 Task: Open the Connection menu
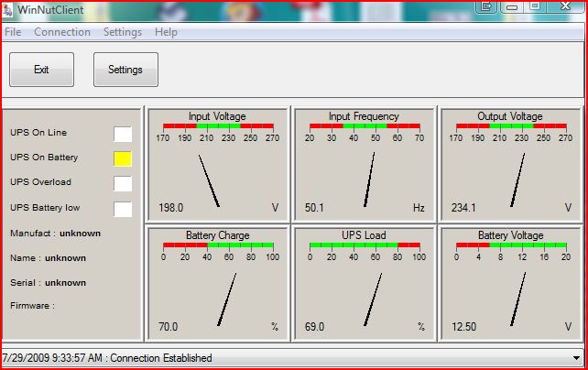[62, 32]
